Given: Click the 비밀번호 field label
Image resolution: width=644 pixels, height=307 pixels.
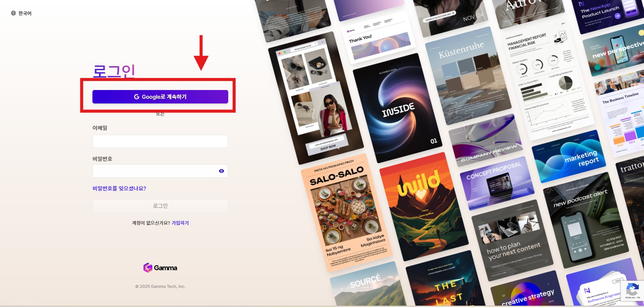Looking at the screenshot, I should 103,159.
